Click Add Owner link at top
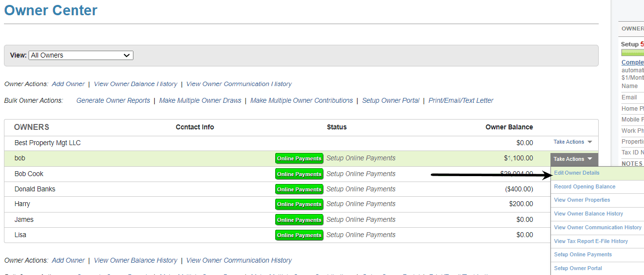Viewport: 644px width, 275px height. (x=68, y=84)
